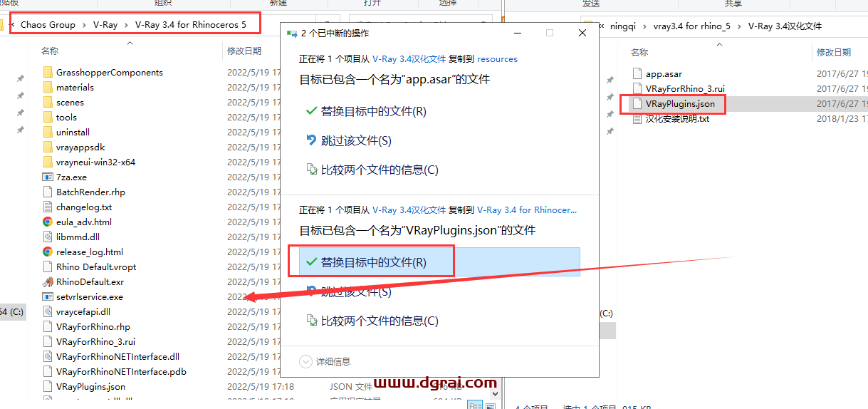Expand the details chevron in copy dialog
Screen dimensions: 868x409
click(x=306, y=362)
